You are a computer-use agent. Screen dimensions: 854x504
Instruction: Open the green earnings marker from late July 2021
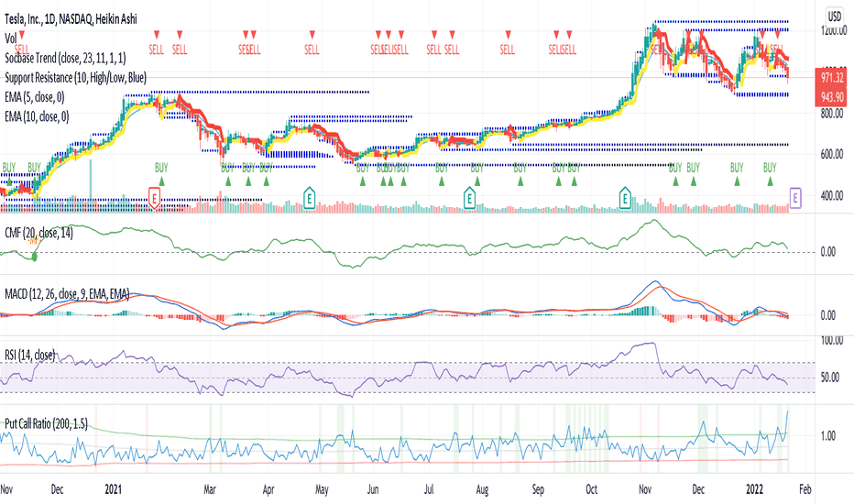pos(469,197)
